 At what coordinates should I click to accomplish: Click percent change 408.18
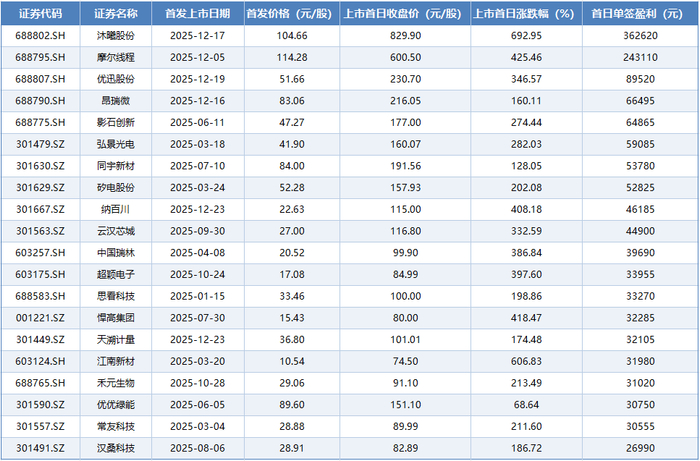point(526,210)
